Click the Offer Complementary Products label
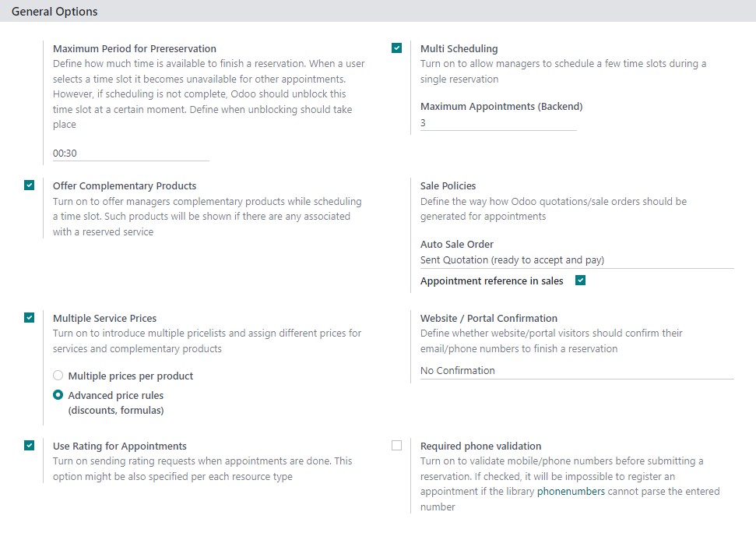The width and height of the screenshot is (756, 533). point(125,186)
